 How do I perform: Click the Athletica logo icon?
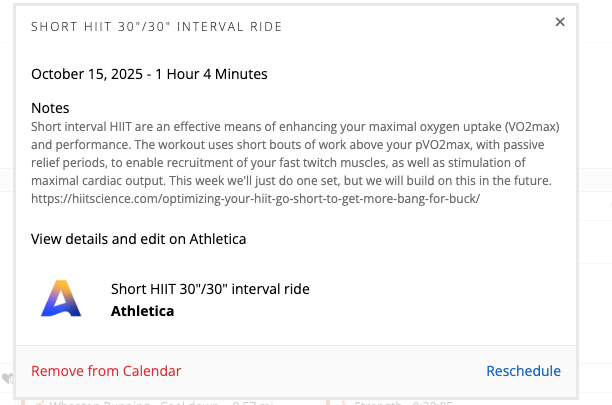pos(61,299)
